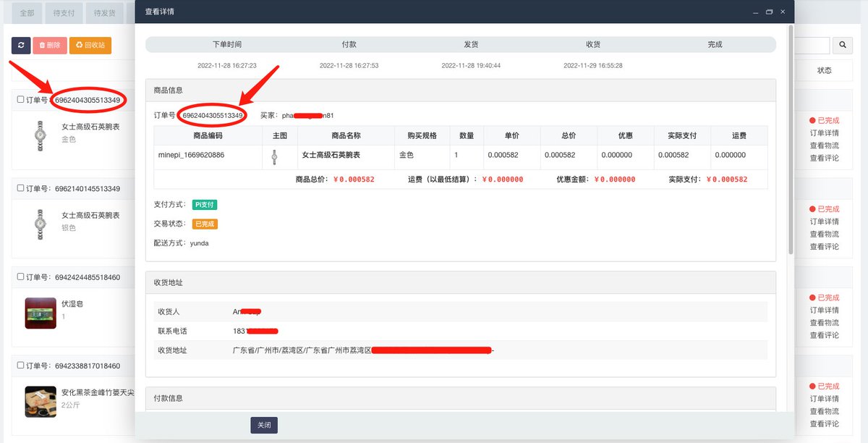Open 订单详情 for the 伏湿皂 order
Viewport: 868px width, 443px height.
[824, 311]
